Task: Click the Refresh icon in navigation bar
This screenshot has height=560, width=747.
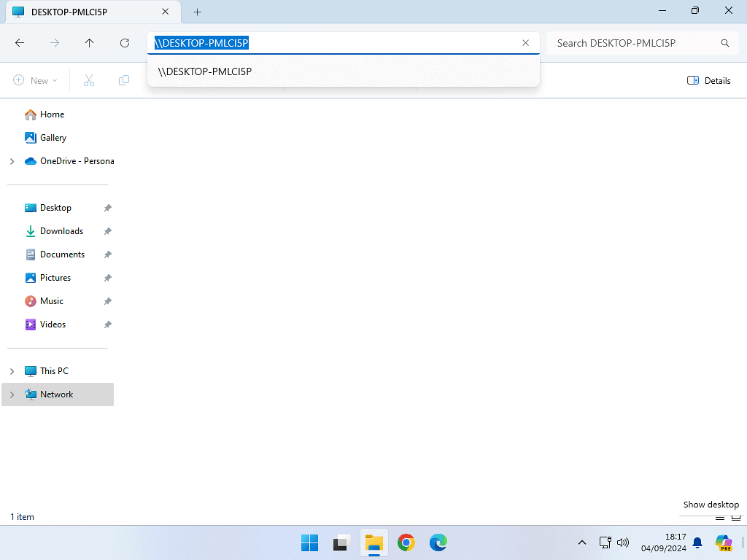Action: pyautogui.click(x=125, y=43)
